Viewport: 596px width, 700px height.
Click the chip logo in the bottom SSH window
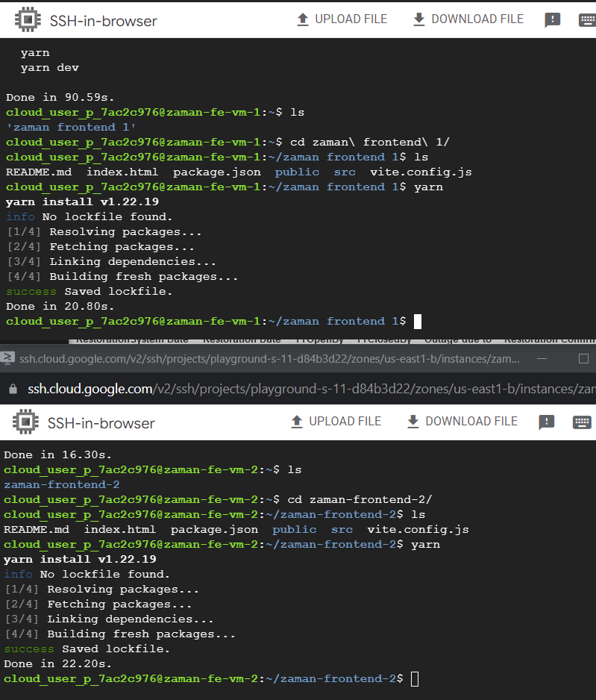pyautogui.click(x=25, y=422)
